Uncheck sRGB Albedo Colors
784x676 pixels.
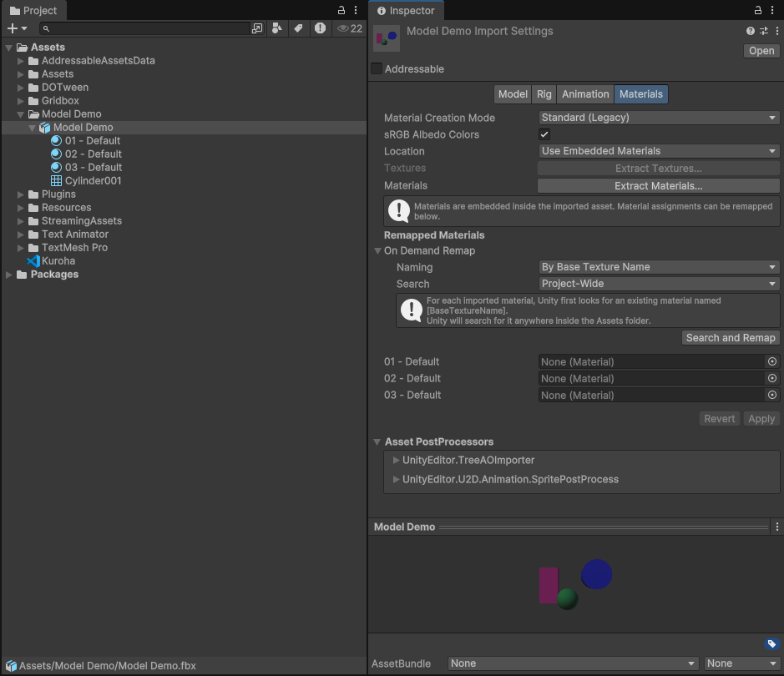[544, 134]
